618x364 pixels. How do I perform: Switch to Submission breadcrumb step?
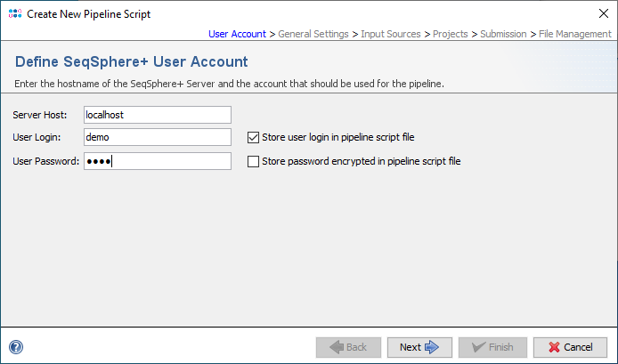coord(503,34)
